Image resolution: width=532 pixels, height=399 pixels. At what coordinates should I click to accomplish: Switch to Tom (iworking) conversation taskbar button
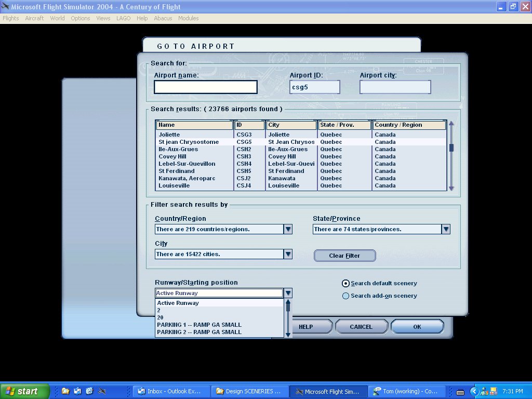coord(407,391)
